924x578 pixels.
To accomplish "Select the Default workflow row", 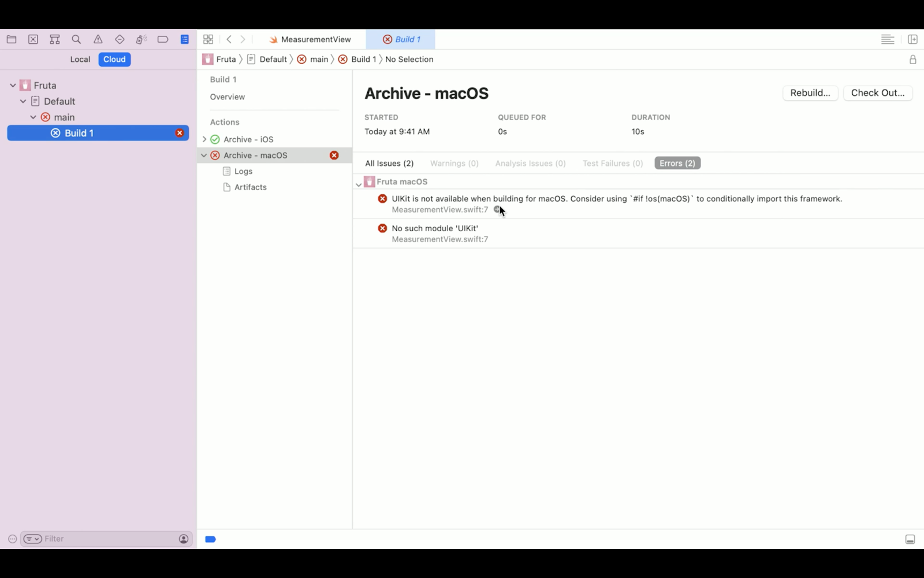I will (98, 101).
